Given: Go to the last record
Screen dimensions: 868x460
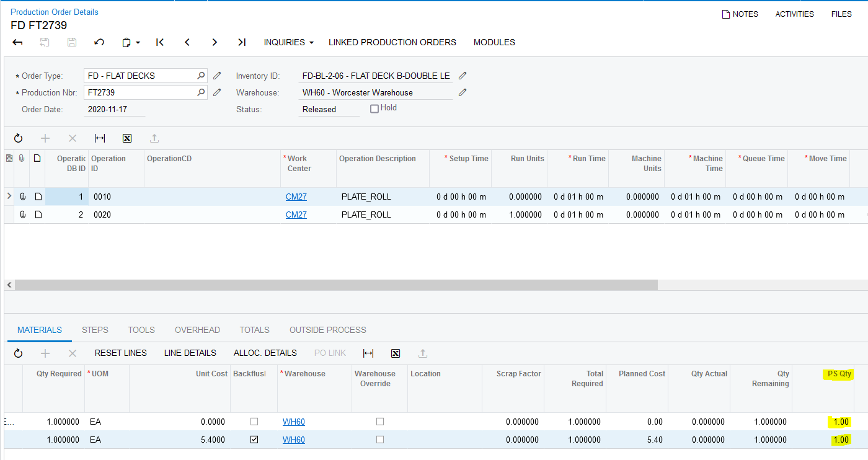Looking at the screenshot, I should pyautogui.click(x=242, y=42).
